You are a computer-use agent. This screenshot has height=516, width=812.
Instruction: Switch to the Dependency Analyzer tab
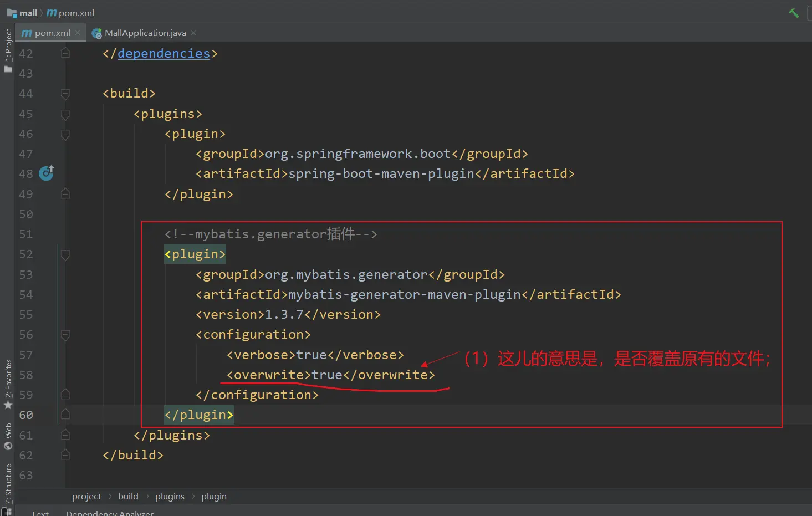[110, 513]
